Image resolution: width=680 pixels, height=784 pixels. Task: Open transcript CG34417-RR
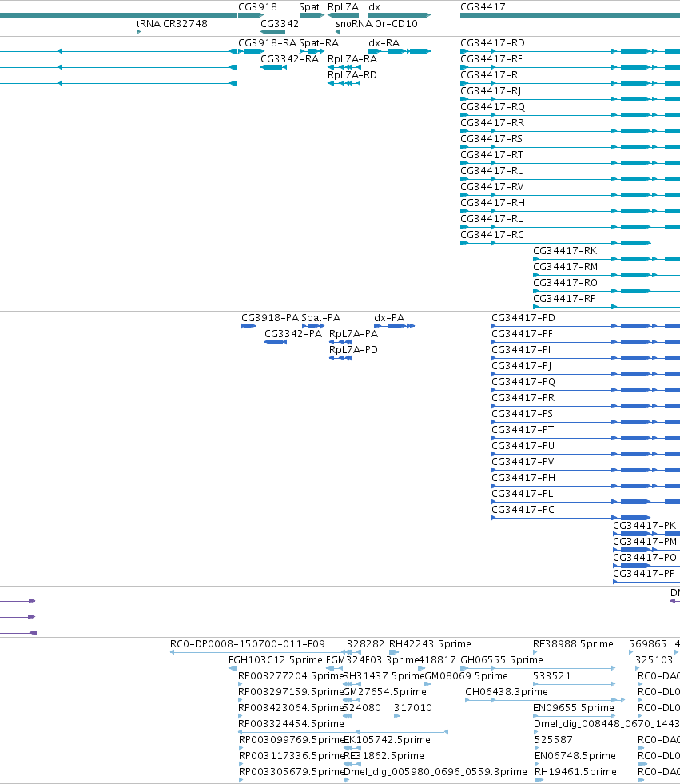point(492,123)
